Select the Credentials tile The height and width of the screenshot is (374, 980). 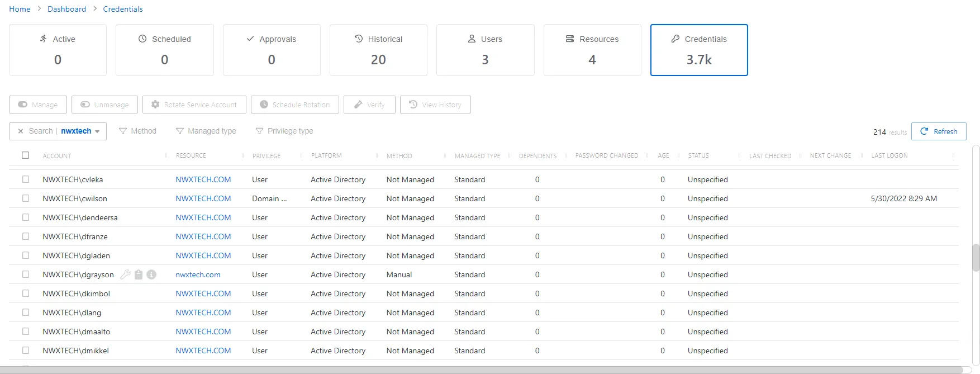point(699,50)
